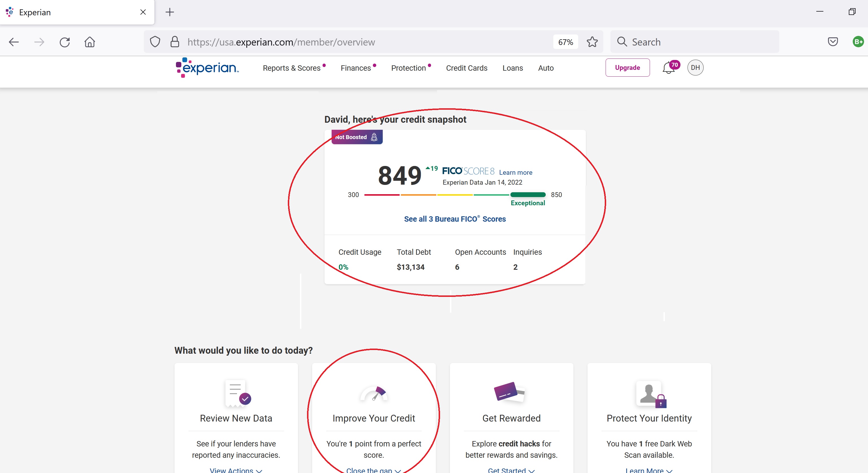868x473 pixels.
Task: Click the yellow segment of the score bar
Action: (455, 195)
